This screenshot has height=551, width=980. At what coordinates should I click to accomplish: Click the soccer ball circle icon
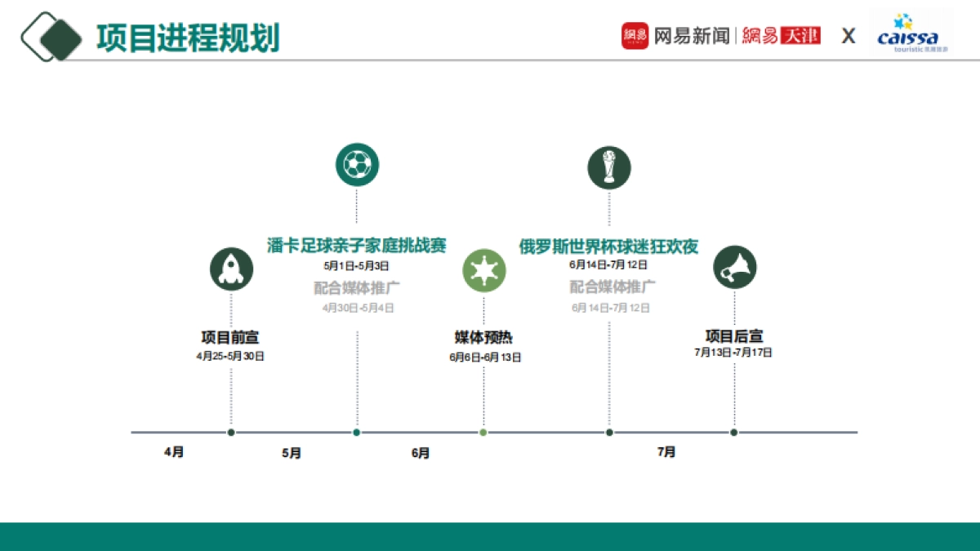pos(355,163)
